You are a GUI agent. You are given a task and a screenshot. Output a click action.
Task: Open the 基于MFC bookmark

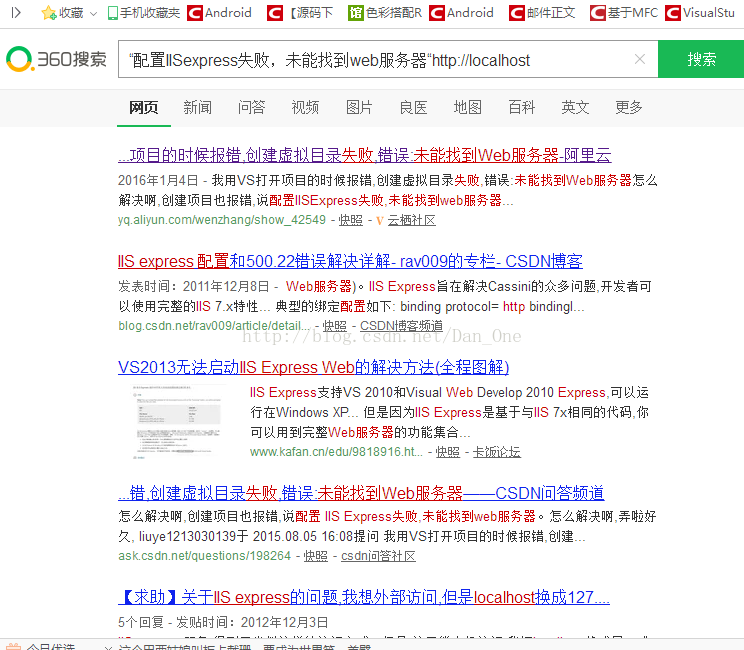pos(624,13)
